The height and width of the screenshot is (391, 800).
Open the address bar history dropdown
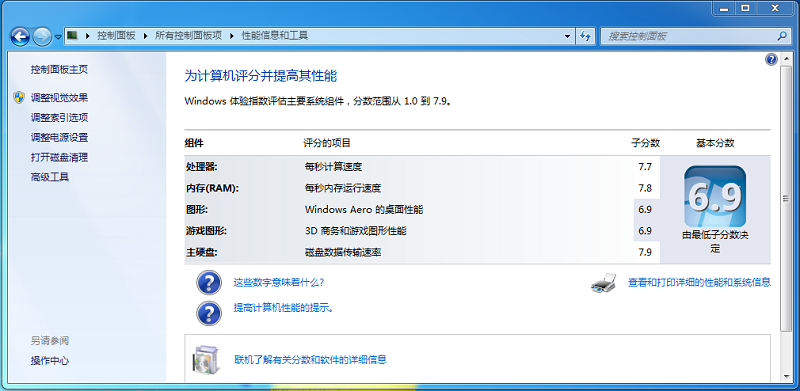click(567, 36)
